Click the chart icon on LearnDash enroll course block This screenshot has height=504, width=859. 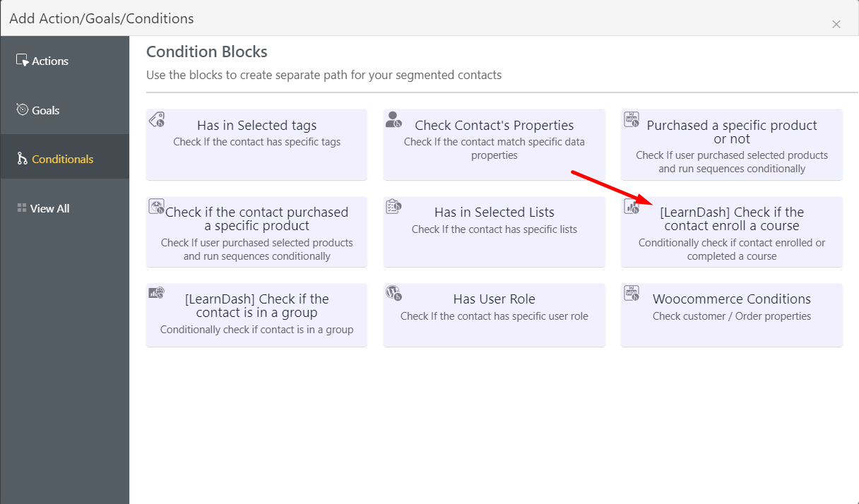pos(632,207)
